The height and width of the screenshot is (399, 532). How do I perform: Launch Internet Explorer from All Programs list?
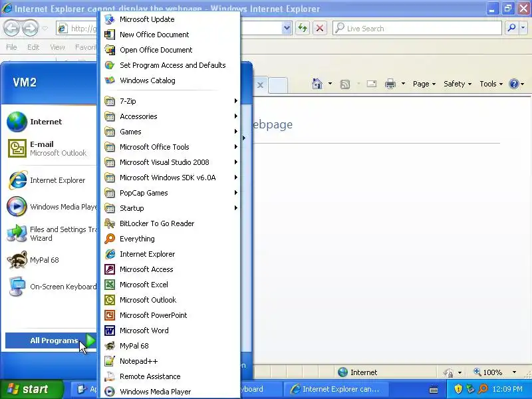point(170,254)
